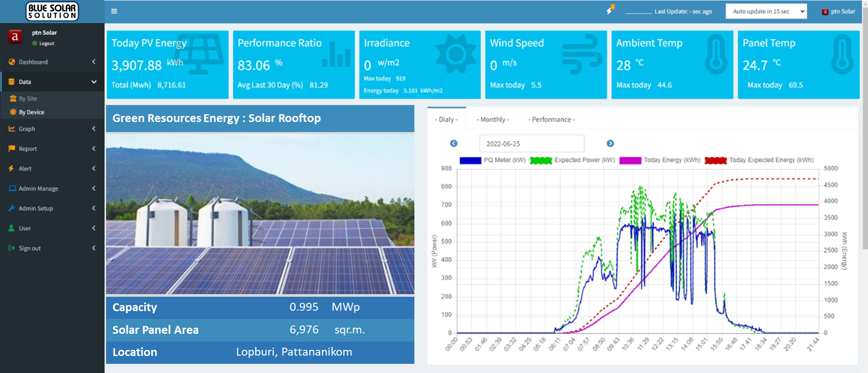Image resolution: width=868 pixels, height=373 pixels.
Task: Click the User person icon
Action: coord(11,228)
